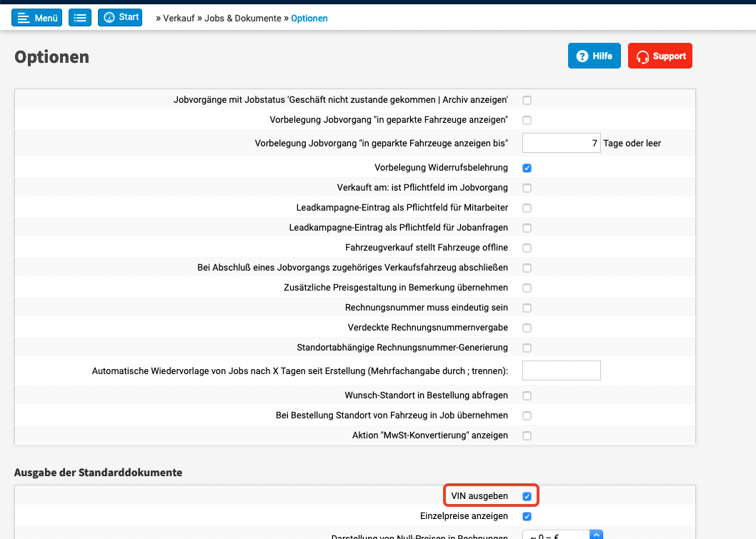
Task: Check Verkauft am Pflichtfeld im Jobvorgang
Action: pos(527,188)
